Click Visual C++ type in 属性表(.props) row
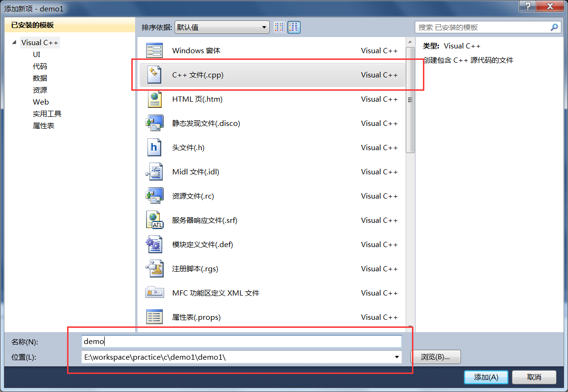The image size is (568, 392). coord(379,317)
